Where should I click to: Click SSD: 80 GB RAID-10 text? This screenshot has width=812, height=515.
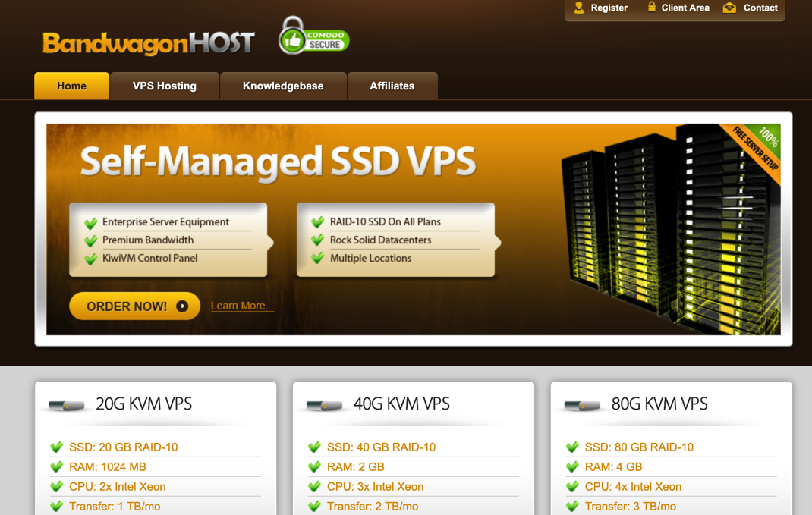tap(639, 447)
